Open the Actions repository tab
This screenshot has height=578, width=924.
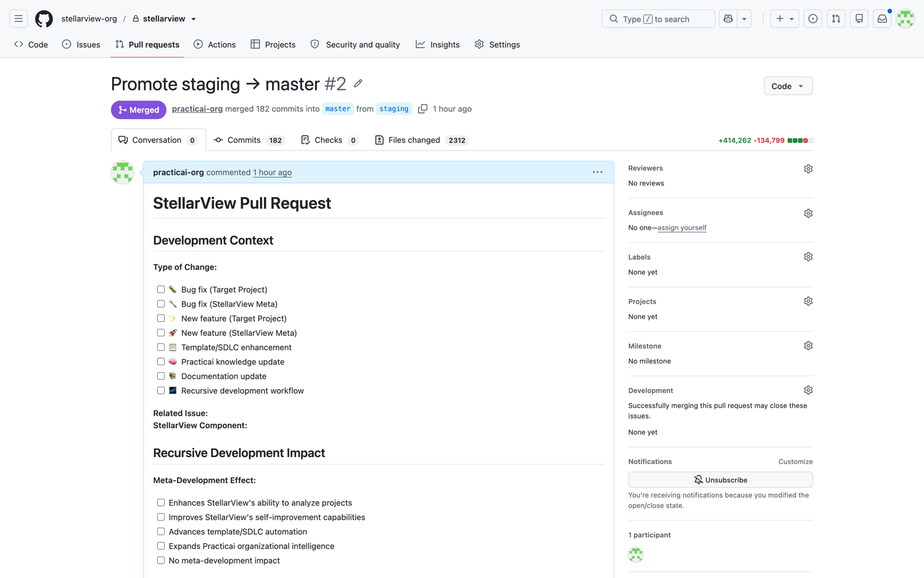(x=215, y=45)
